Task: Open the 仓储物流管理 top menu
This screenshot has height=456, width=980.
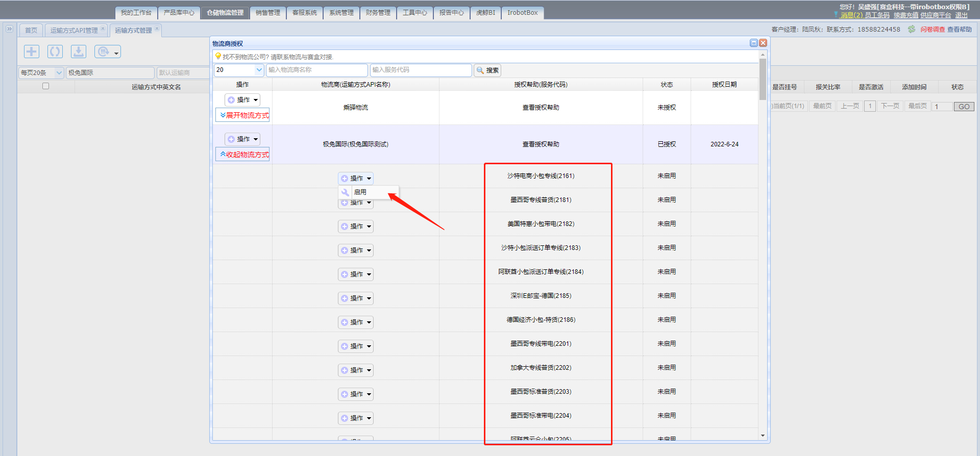Action: [x=225, y=13]
